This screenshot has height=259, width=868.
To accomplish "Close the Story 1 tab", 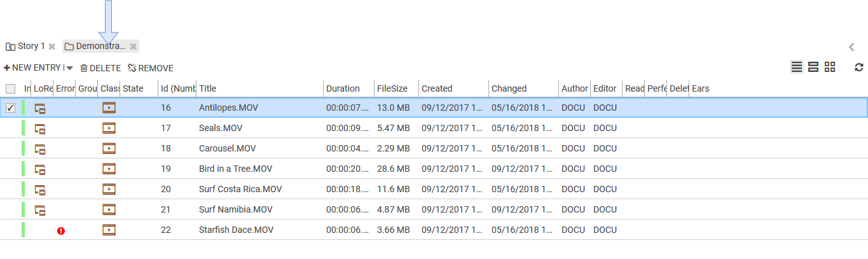I will point(52,46).
